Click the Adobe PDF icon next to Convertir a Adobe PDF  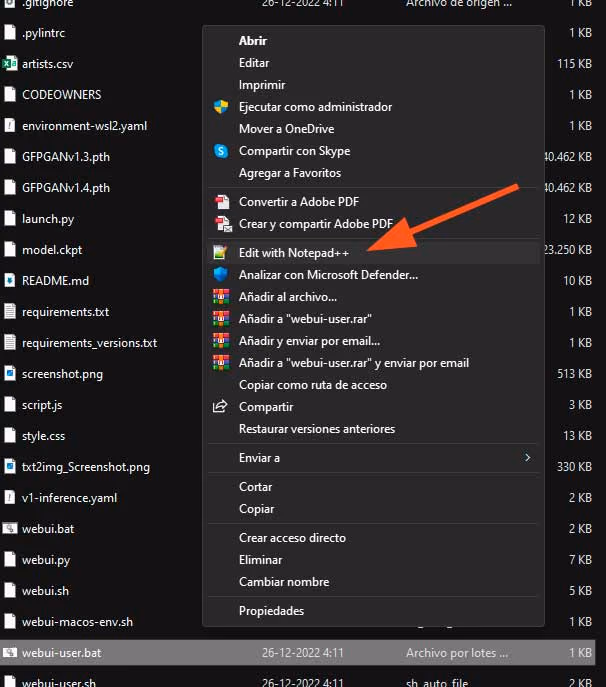222,202
